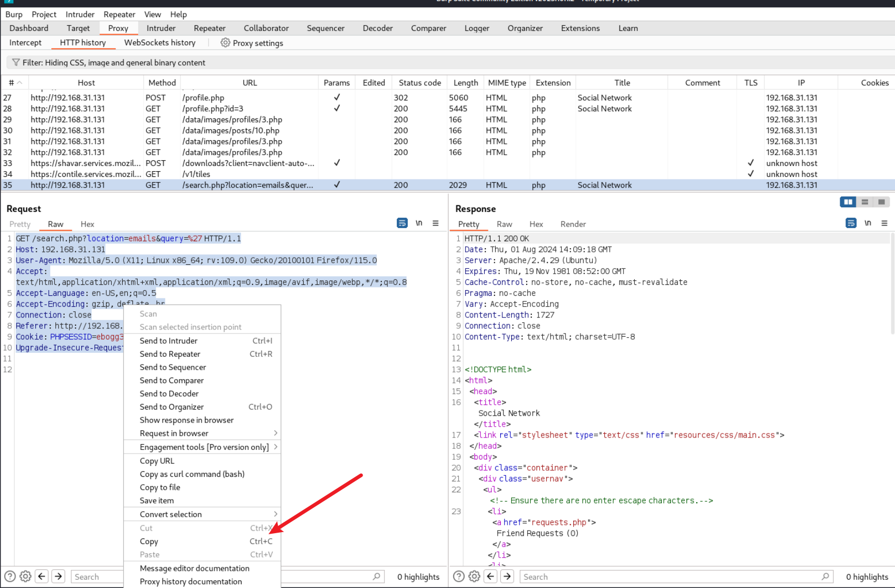Open the Help menu
The height and width of the screenshot is (588, 895).
click(178, 14)
